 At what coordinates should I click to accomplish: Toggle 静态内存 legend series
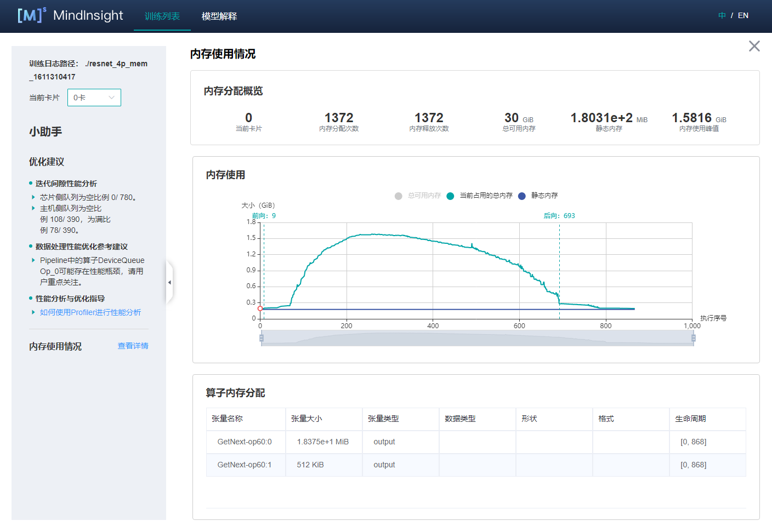[521, 196]
